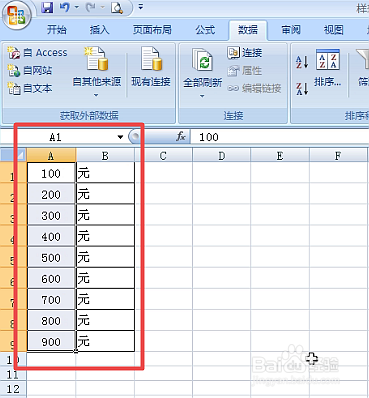Select cell containing 900
The height and width of the screenshot is (398, 369).
click(x=51, y=341)
